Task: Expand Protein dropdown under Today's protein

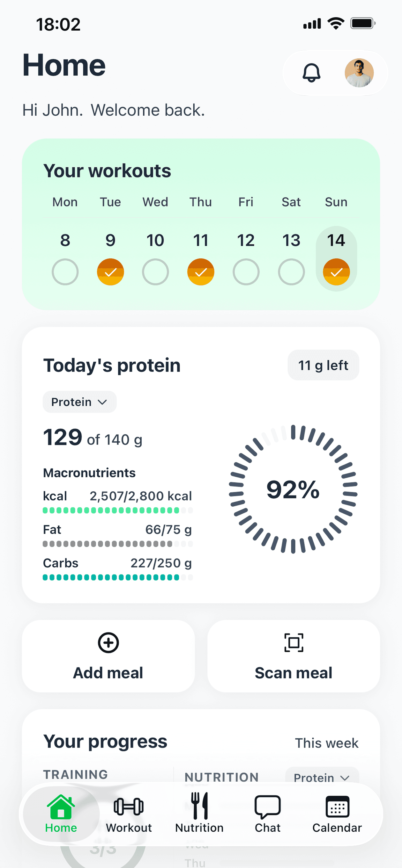Action: tap(79, 401)
